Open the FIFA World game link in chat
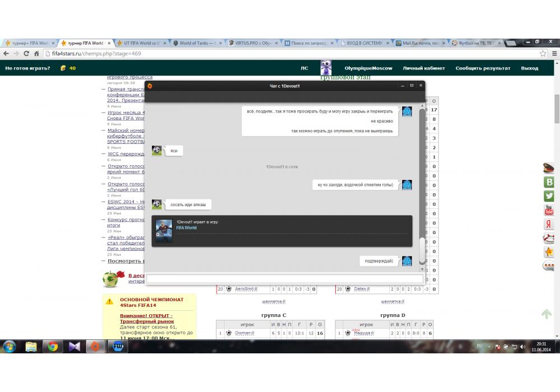This screenshot has width=560, height=392. point(186,228)
